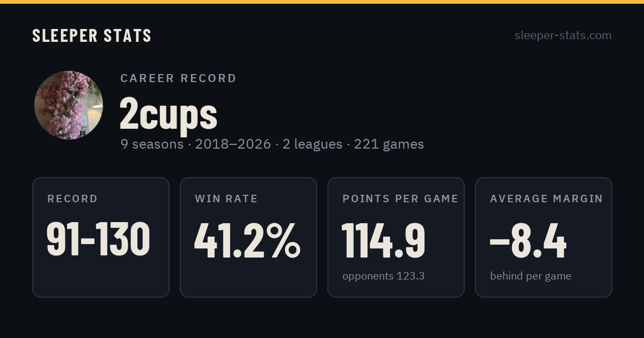This screenshot has width=644, height=338.
Task: Select the 2cups username heading
Action: coord(169,113)
